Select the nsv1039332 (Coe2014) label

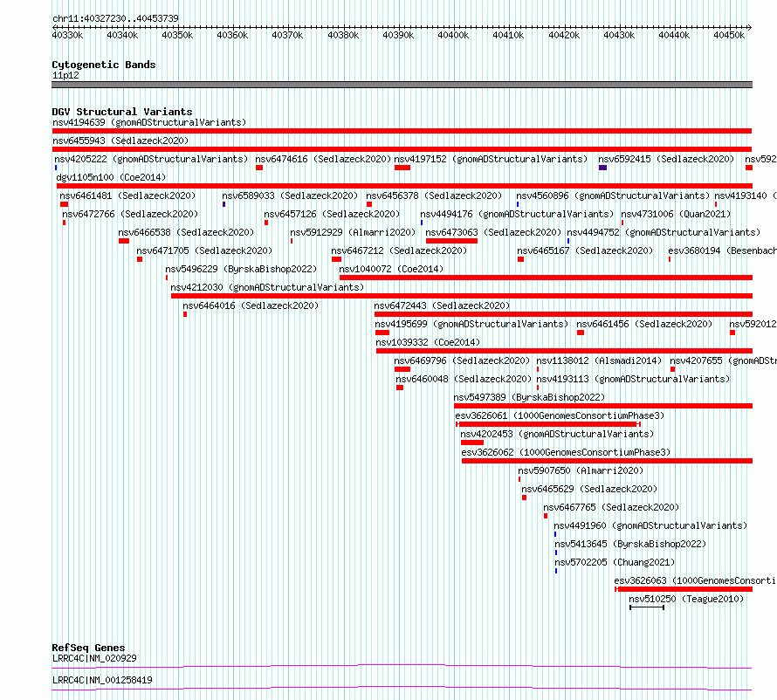pyautogui.click(x=428, y=342)
